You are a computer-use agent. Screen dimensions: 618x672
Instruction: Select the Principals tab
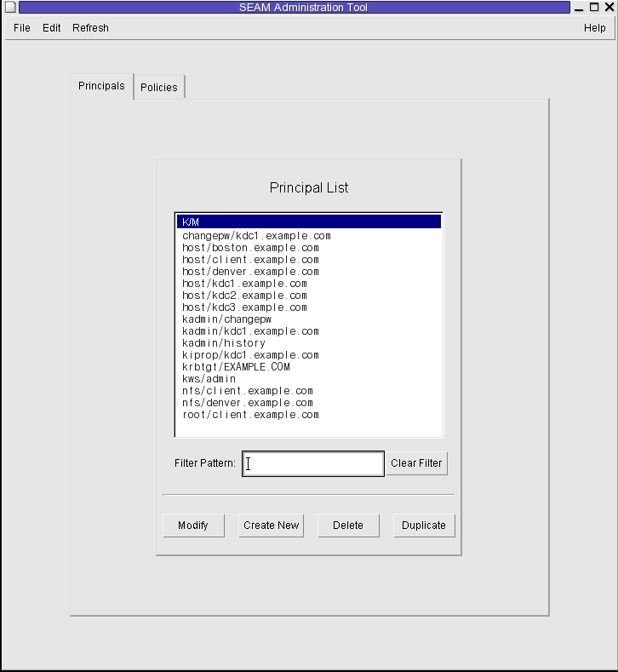click(101, 86)
